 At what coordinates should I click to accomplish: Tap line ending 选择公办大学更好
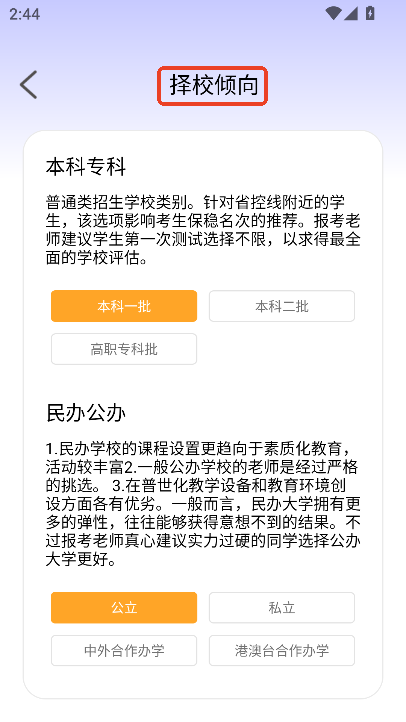pos(203,551)
